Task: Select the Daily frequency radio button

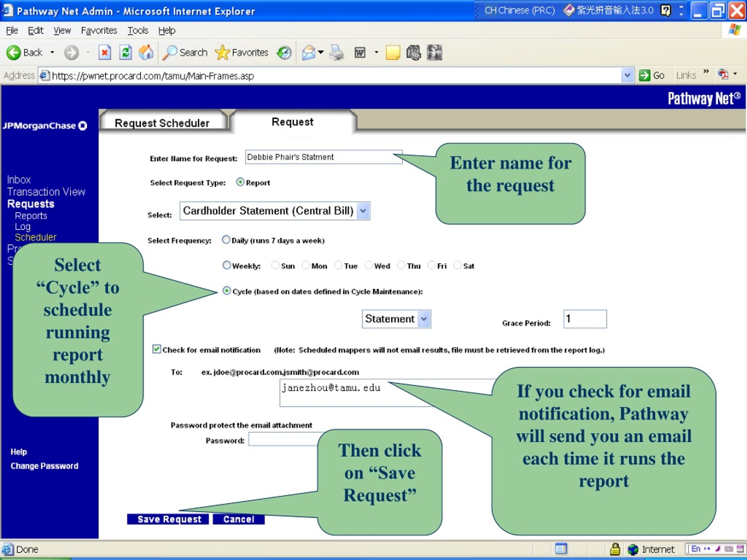Action: point(226,240)
